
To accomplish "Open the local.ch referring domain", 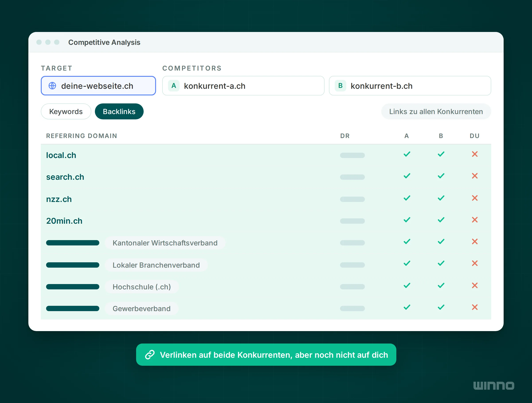I will 61,155.
